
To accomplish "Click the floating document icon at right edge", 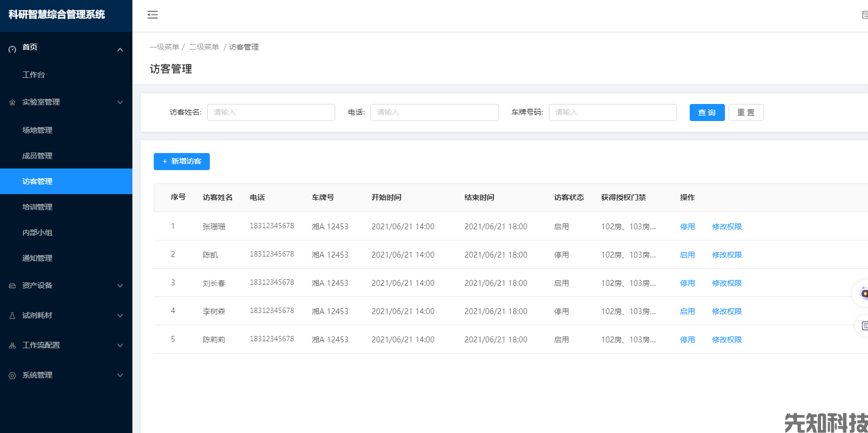I will pos(863,326).
